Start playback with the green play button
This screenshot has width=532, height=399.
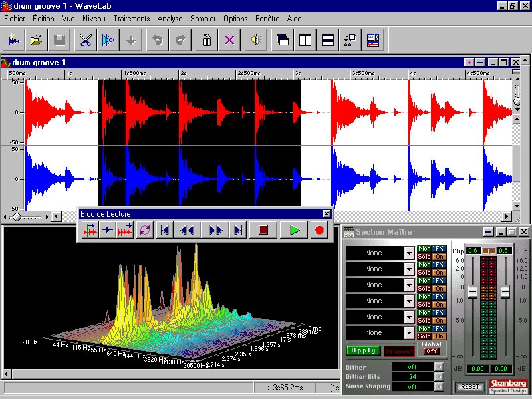(295, 230)
